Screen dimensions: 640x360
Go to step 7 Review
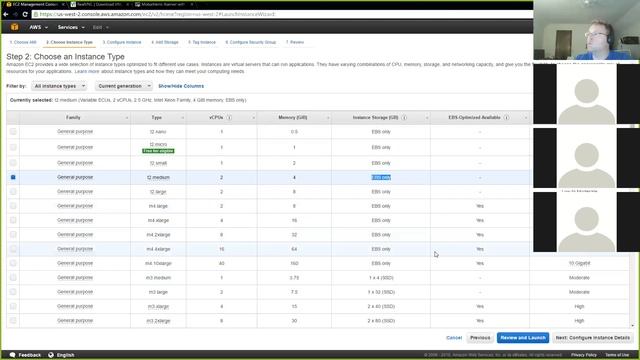295,42
